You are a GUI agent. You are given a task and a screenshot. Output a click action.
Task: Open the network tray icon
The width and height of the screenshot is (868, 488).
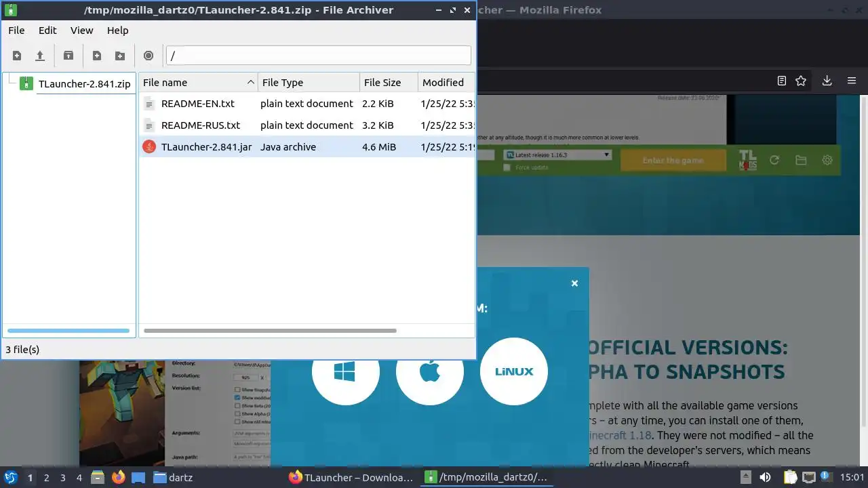pos(808,478)
